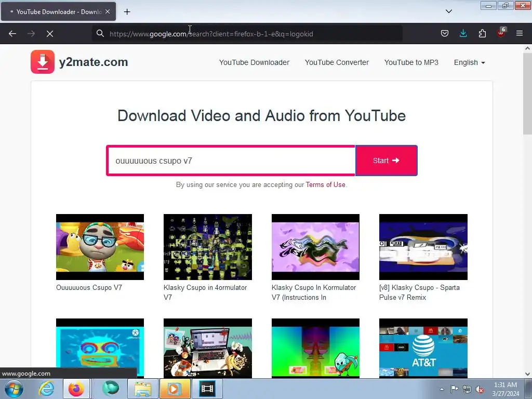The image size is (532, 399).
Task: Select the Sparta Pulse v7 Remix thumbnail
Action: (423, 247)
